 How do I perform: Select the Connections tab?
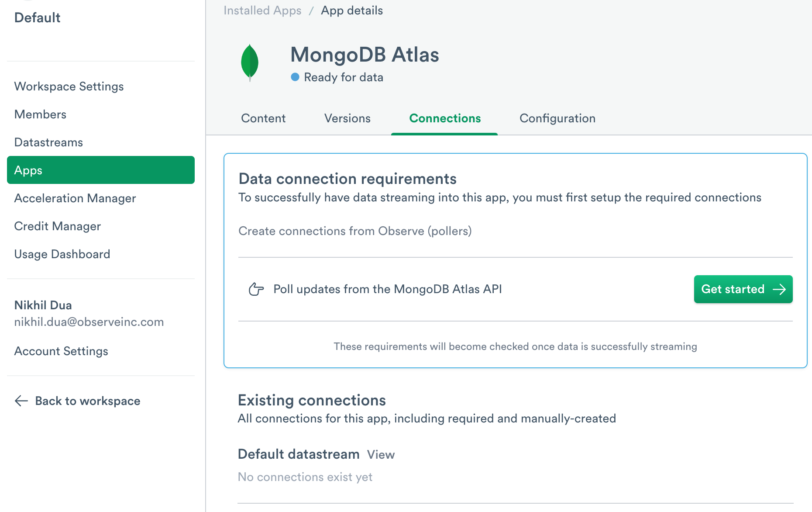[445, 118]
